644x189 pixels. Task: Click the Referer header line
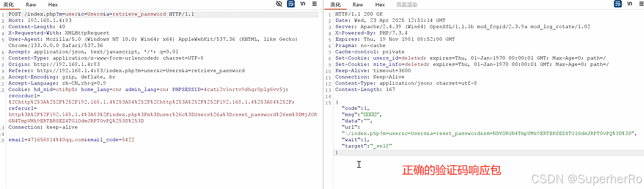coord(126,70)
